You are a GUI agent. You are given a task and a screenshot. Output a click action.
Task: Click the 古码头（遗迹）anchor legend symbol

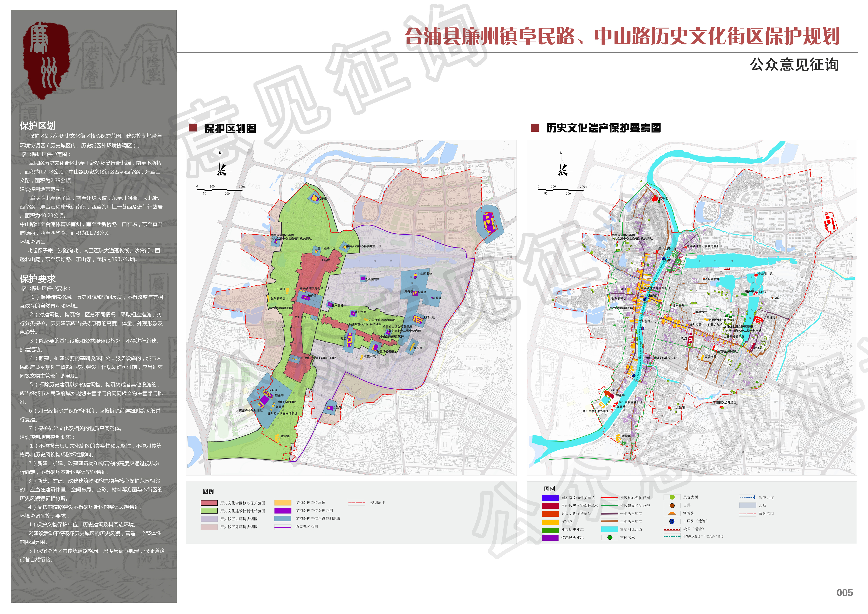[672, 521]
